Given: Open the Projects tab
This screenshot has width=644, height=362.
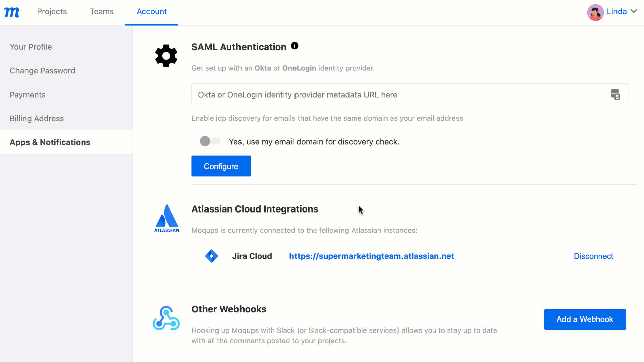Looking at the screenshot, I should (x=52, y=12).
